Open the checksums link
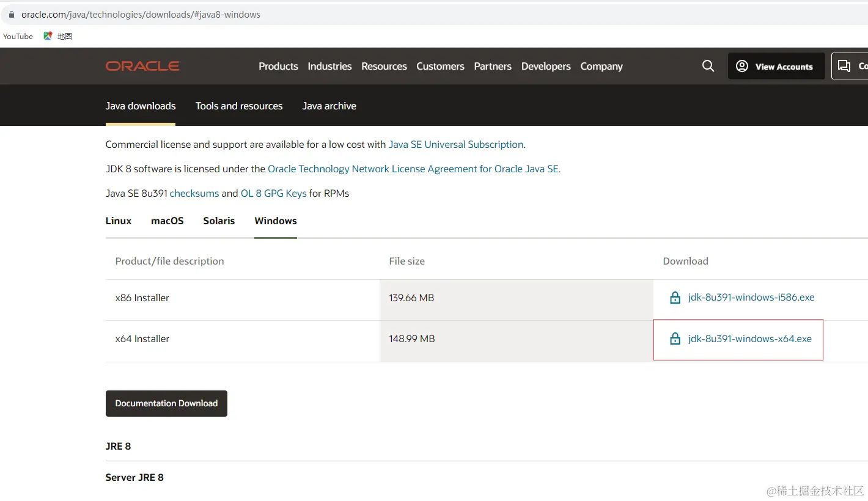 194,193
